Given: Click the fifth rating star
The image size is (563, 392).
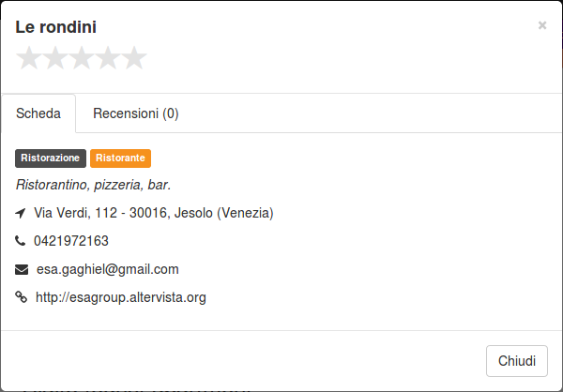Looking at the screenshot, I should [134, 58].
